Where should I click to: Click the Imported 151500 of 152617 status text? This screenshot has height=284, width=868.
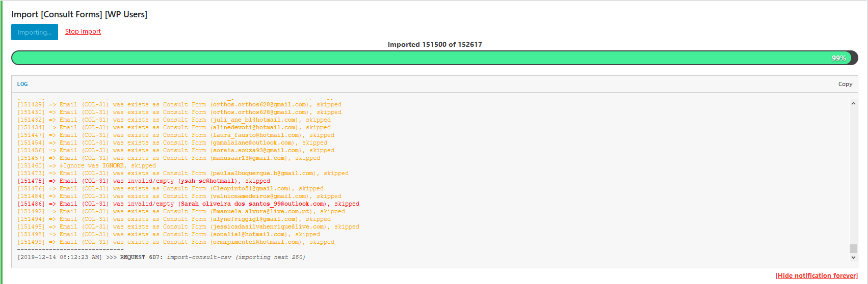point(435,44)
